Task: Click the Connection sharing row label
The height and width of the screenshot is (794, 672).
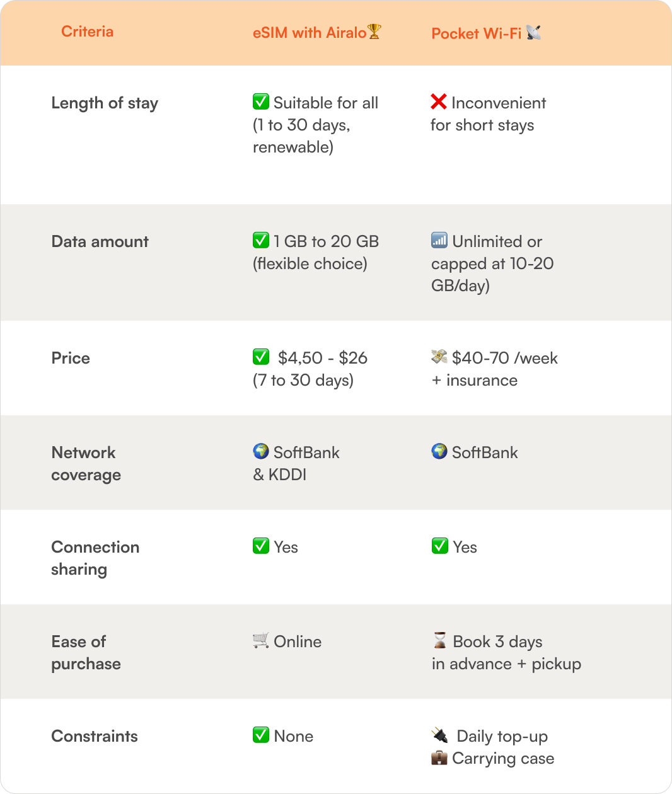Action: [95, 558]
